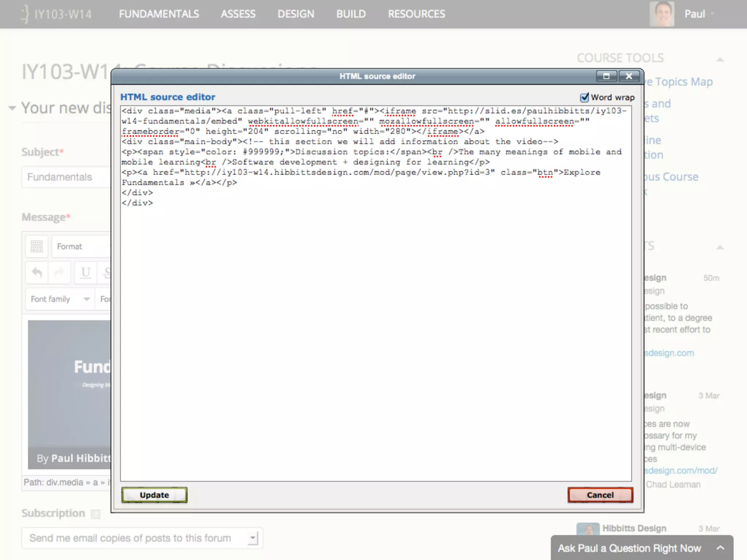747x560 pixels.
Task: Apply underline formatting with the U icon
Action: click(x=86, y=272)
